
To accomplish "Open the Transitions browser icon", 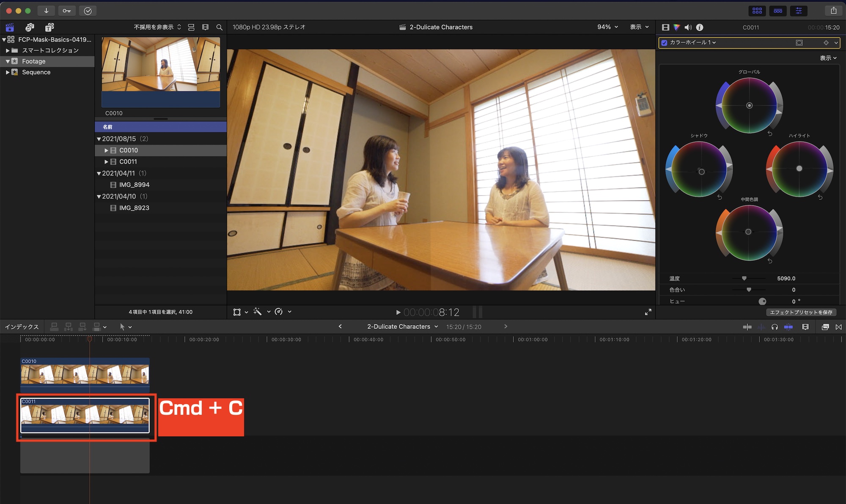I will click(838, 327).
